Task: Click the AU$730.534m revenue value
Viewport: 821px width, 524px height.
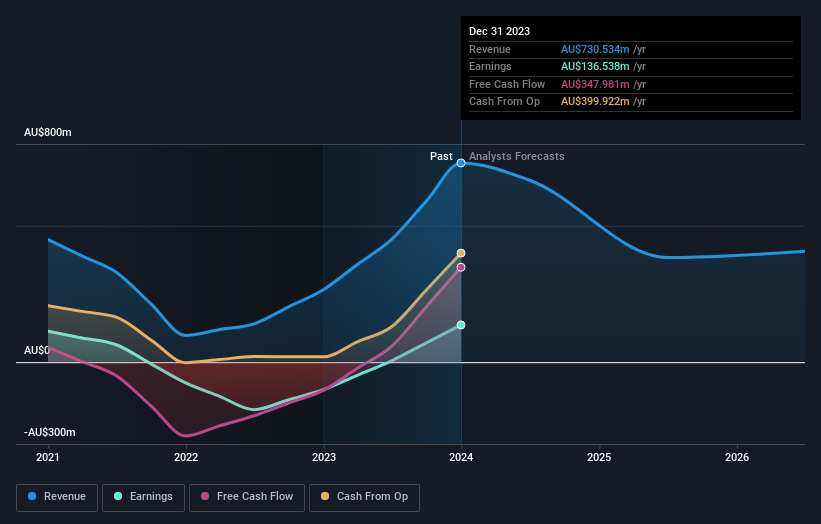Action: pos(595,49)
